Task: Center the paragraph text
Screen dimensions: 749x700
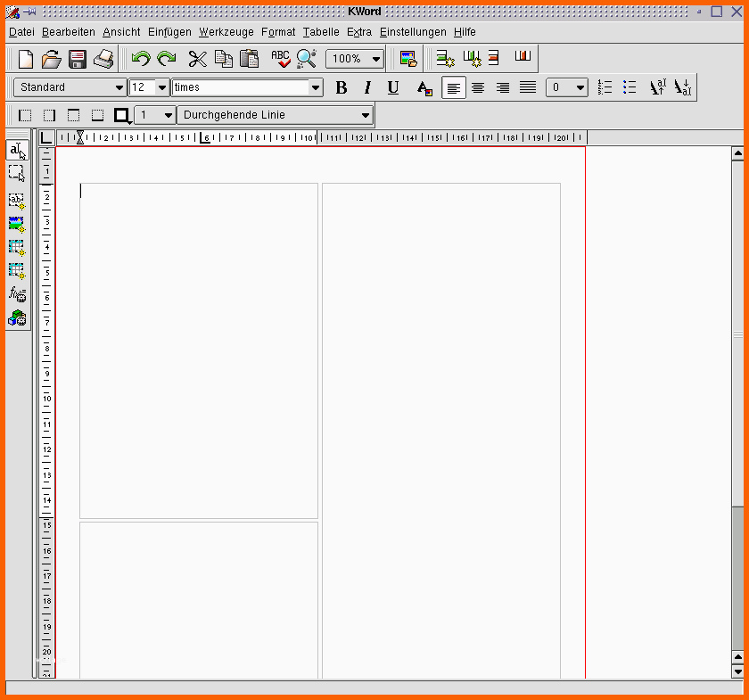Action: pyautogui.click(x=478, y=88)
